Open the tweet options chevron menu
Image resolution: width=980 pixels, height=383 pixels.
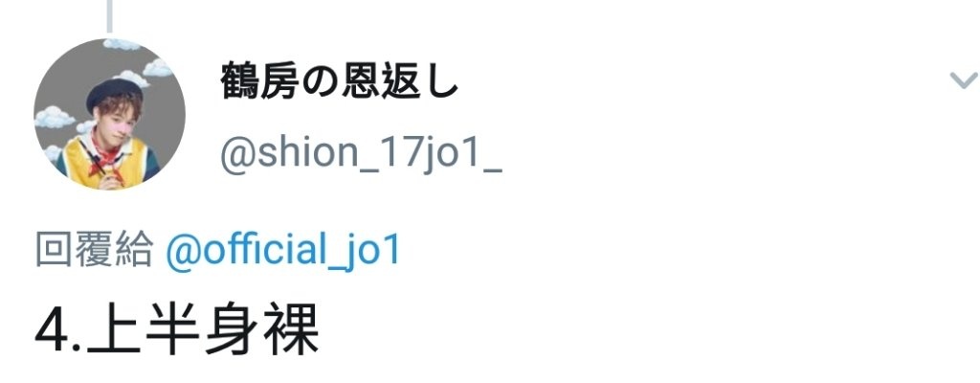(963, 80)
